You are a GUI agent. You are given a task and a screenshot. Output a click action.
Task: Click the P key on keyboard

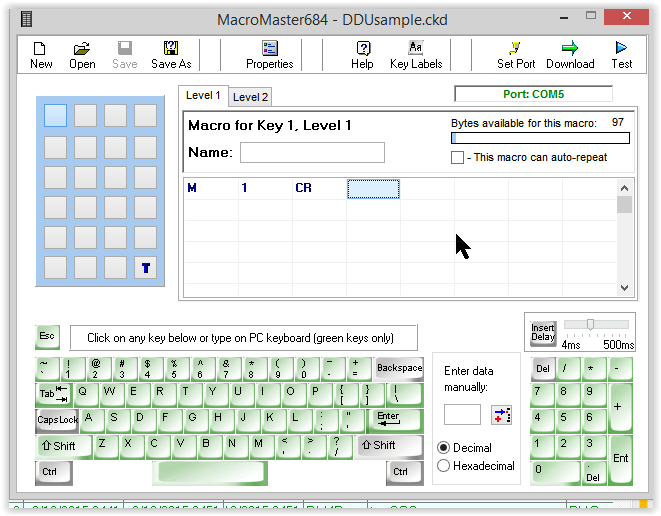click(x=319, y=394)
